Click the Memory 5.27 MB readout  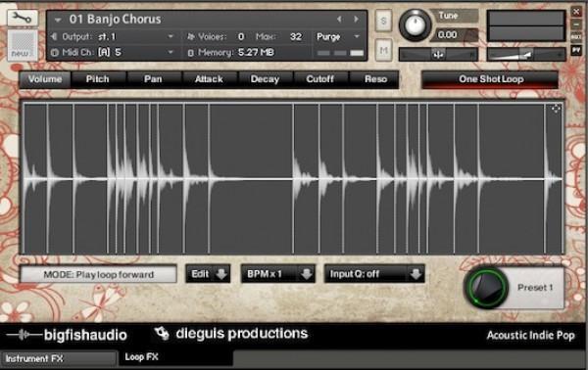[256, 53]
